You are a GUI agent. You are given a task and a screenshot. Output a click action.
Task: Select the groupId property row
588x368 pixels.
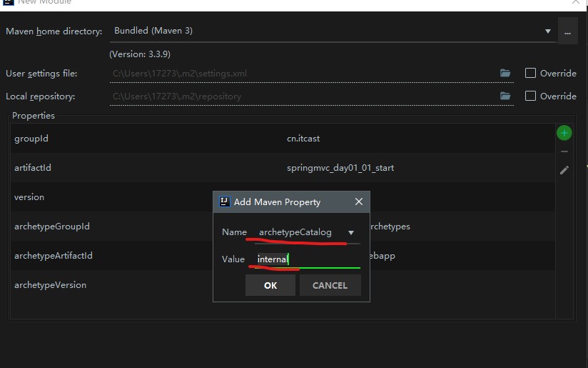point(283,139)
